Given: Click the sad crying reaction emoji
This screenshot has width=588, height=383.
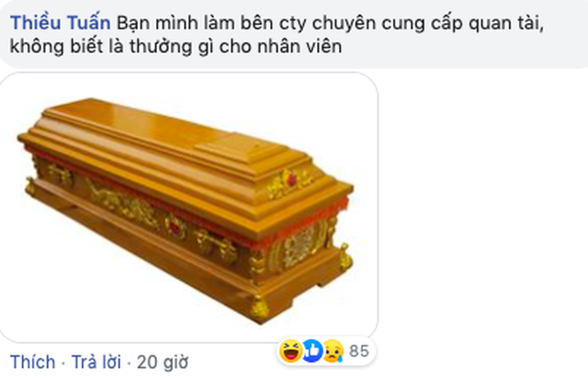Looking at the screenshot, I should pos(333,351).
